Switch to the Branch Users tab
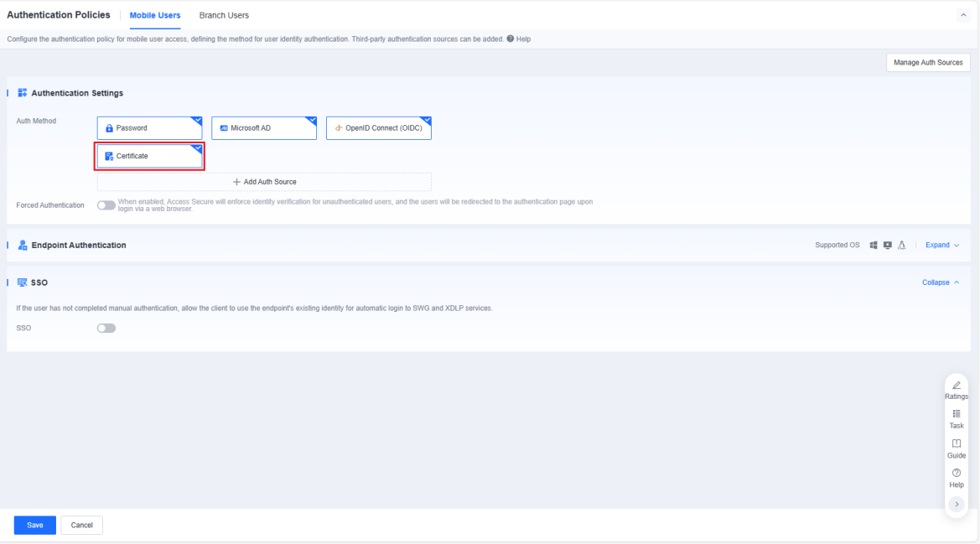This screenshot has height=544, width=980. [x=224, y=15]
